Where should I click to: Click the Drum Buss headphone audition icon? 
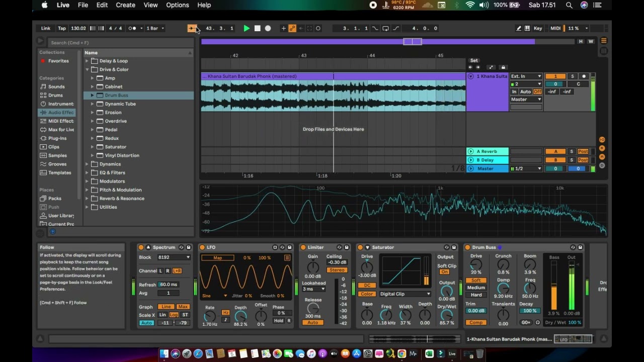538,323
